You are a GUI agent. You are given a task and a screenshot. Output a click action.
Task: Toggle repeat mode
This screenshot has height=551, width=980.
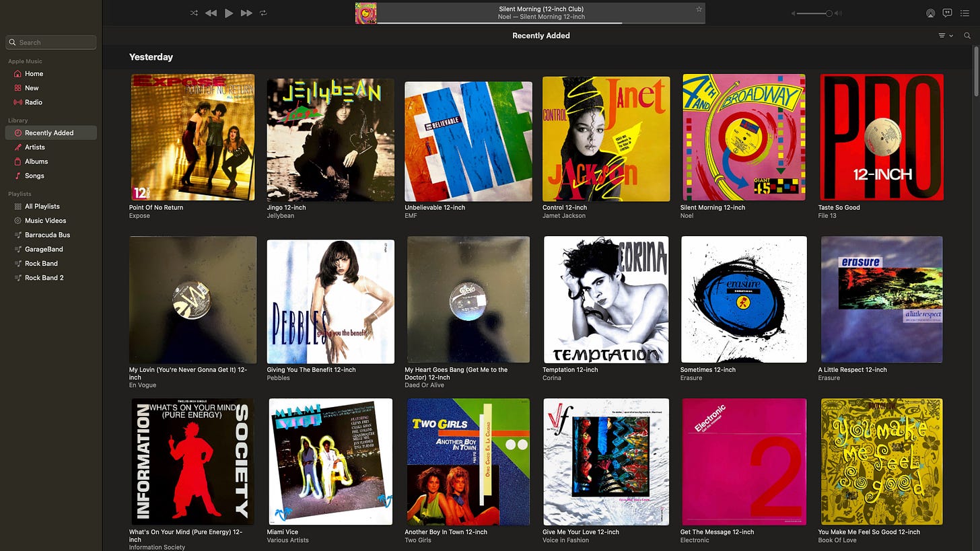pyautogui.click(x=262, y=12)
